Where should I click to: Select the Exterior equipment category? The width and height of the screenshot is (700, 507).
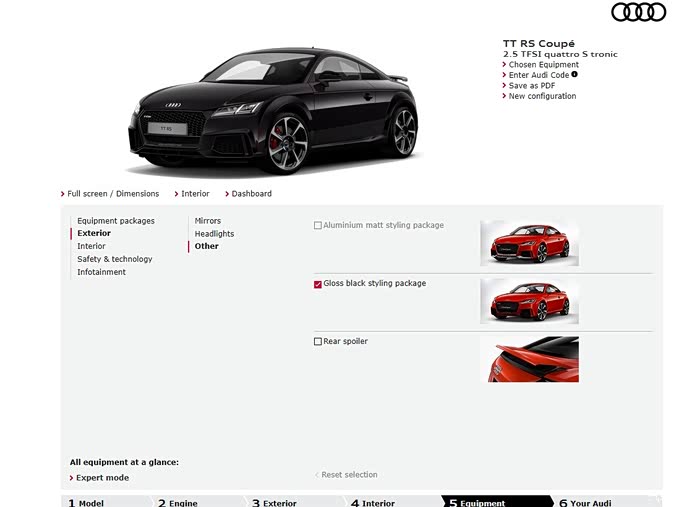94,233
